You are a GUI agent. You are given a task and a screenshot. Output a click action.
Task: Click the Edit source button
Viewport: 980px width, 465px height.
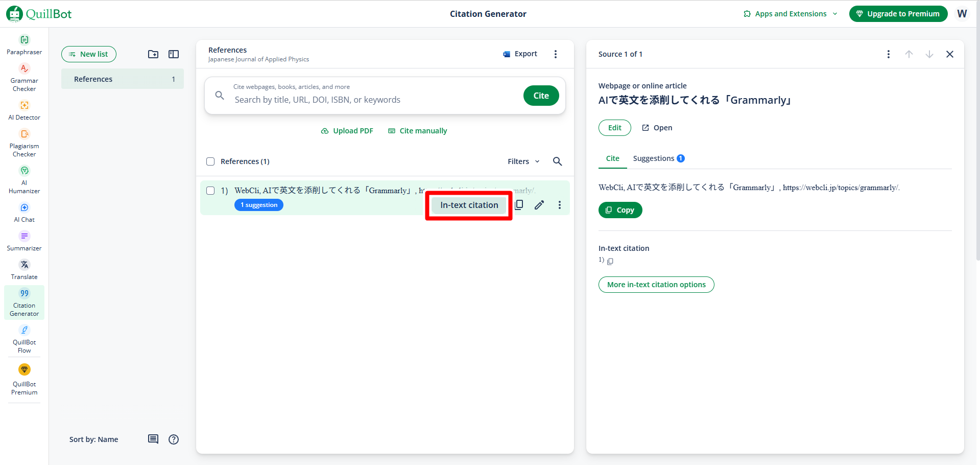tap(615, 128)
